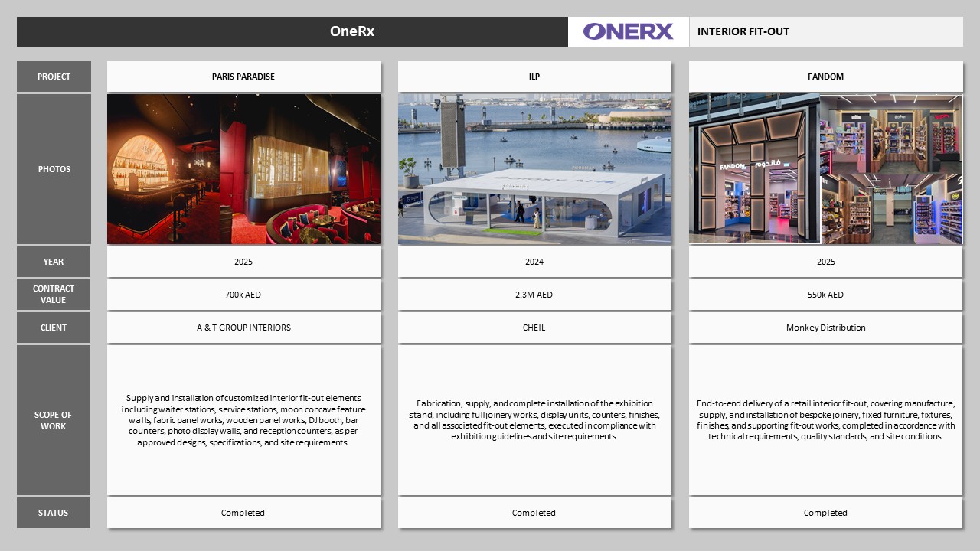Image resolution: width=980 pixels, height=551 pixels.
Task: Select the Fandom storefront entrance photo
Action: pyautogui.click(x=753, y=169)
